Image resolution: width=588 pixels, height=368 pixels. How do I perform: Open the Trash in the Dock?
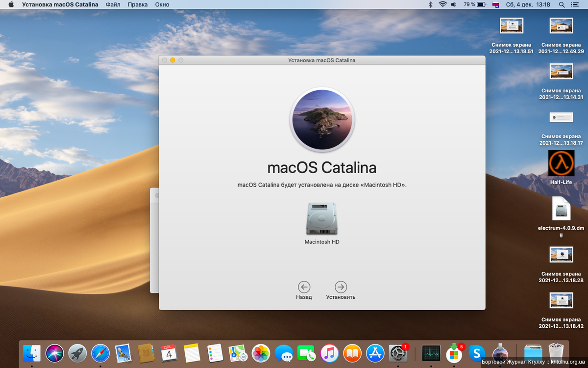(556, 353)
